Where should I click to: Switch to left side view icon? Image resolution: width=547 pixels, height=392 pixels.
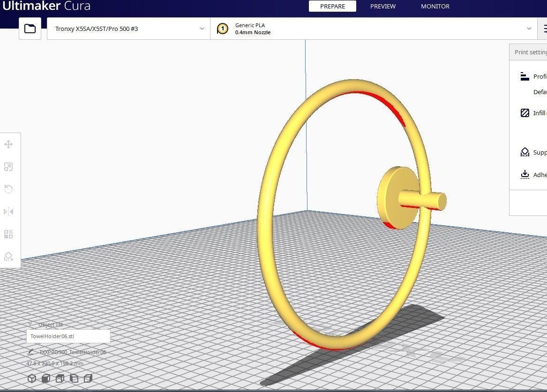[74, 378]
